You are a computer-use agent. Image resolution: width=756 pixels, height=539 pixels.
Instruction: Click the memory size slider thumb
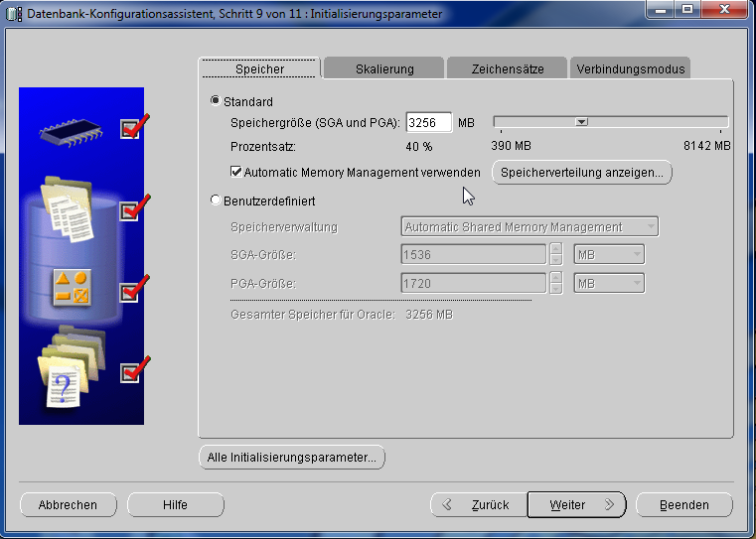pyautogui.click(x=582, y=122)
